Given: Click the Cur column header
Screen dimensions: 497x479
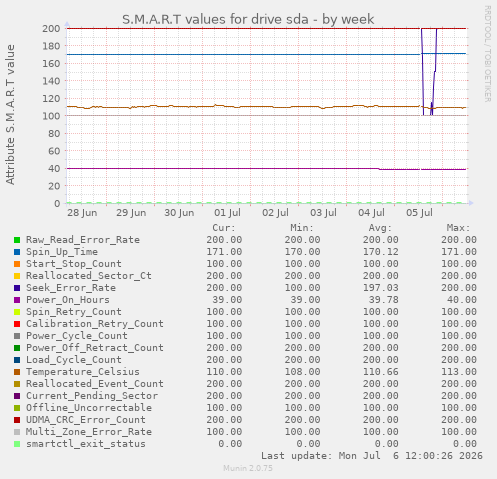Looking at the screenshot, I should (224, 228).
